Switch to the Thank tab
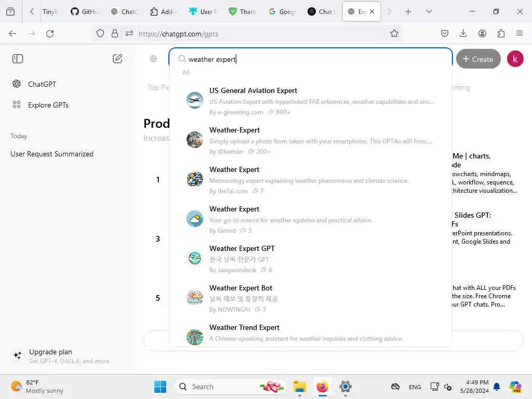The height and width of the screenshot is (399, 532). click(x=242, y=11)
